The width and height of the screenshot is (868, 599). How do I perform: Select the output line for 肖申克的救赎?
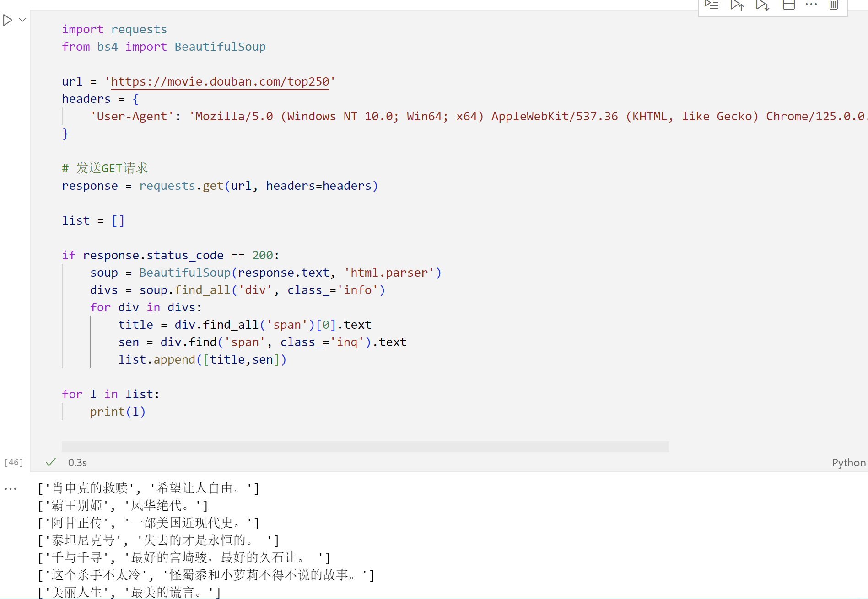click(149, 488)
